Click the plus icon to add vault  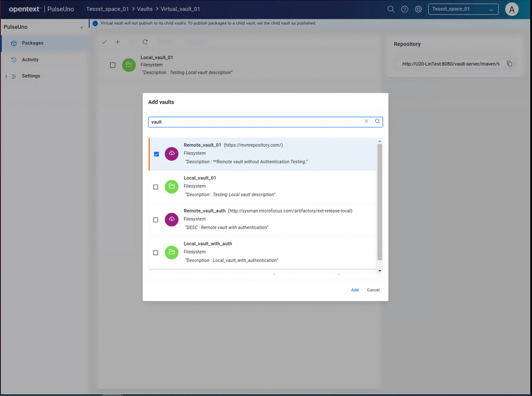click(x=118, y=42)
